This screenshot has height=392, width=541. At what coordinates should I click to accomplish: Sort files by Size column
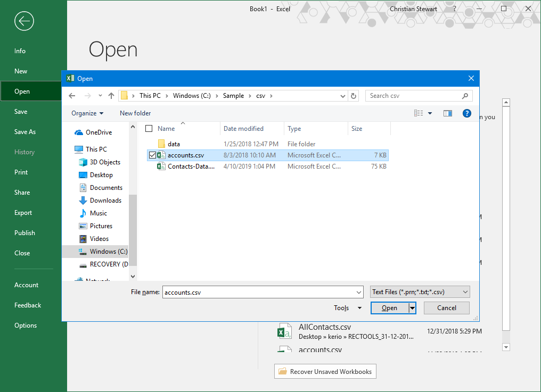coord(357,129)
